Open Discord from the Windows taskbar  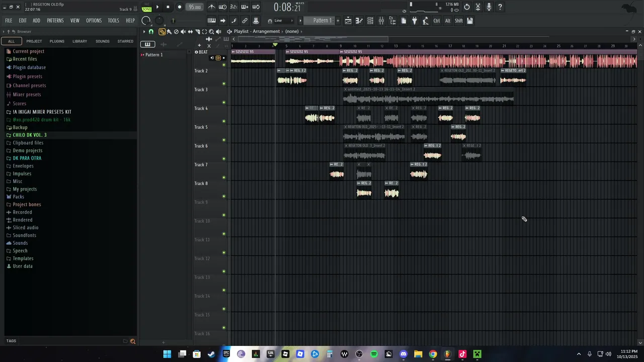click(x=403, y=354)
